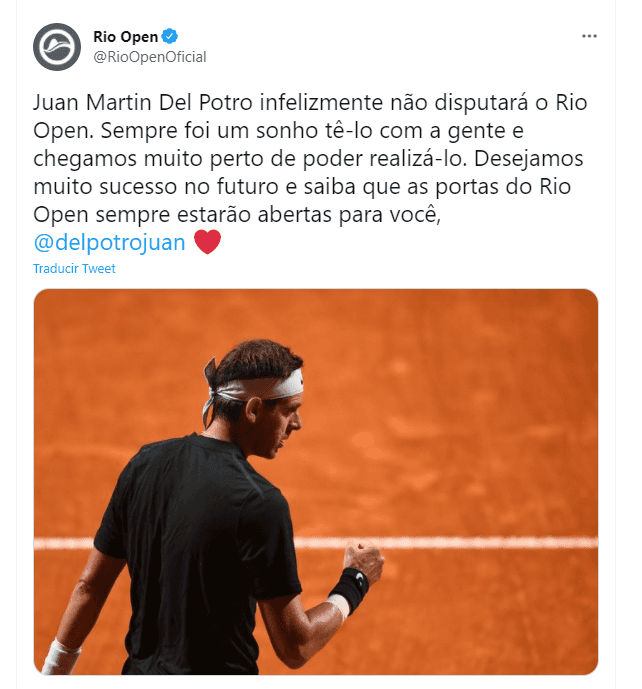Open the Rio Open profile avatar
Viewport: 642px width, 689px height.
[57, 47]
